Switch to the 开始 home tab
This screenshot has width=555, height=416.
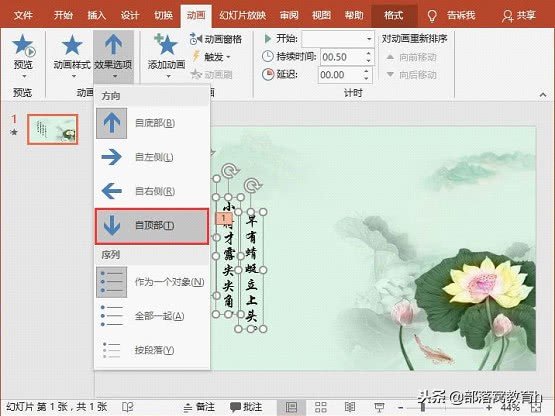pos(63,16)
